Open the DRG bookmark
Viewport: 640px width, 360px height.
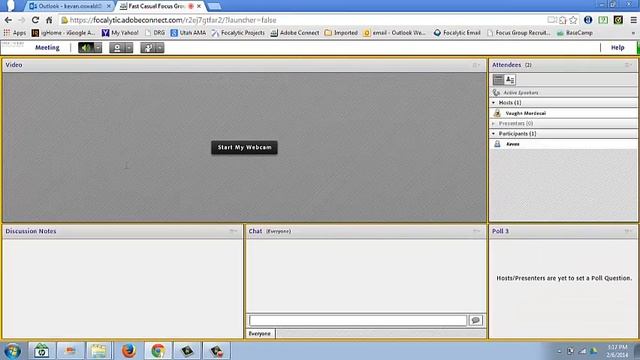pyautogui.click(x=155, y=33)
